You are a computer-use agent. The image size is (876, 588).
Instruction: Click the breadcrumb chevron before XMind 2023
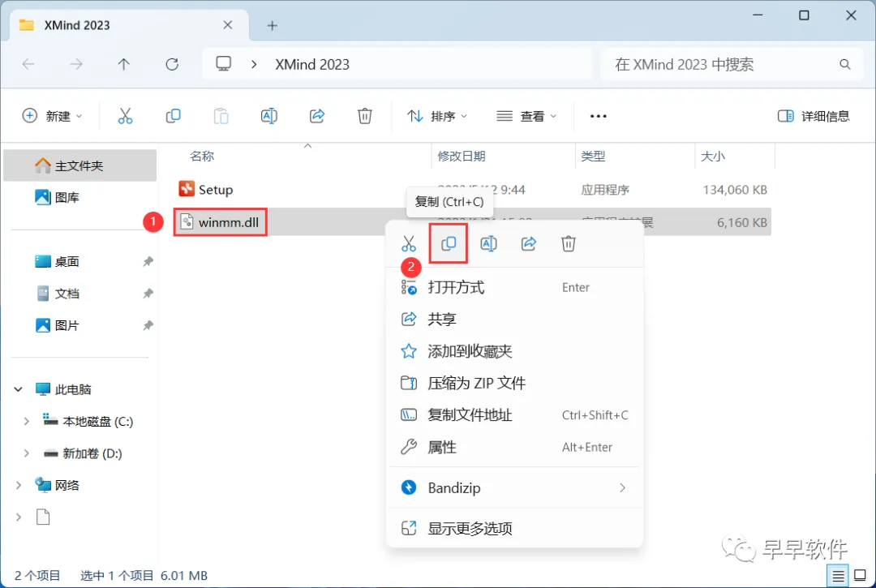click(254, 64)
